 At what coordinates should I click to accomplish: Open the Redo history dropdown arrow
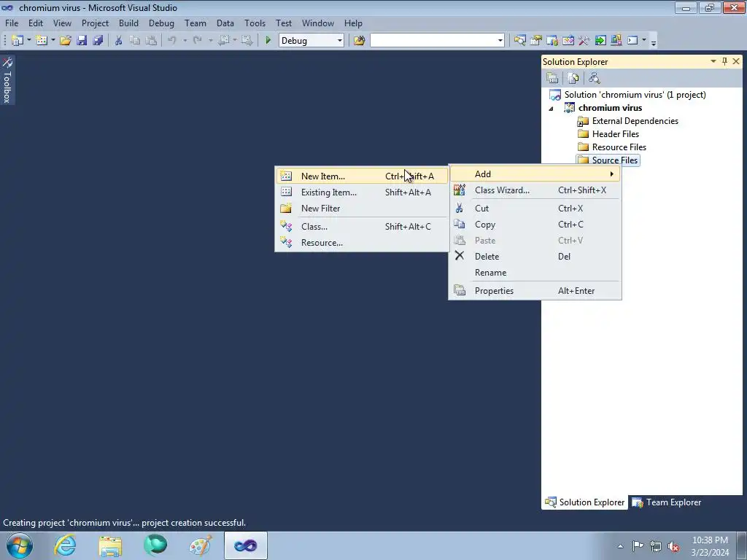click(210, 41)
